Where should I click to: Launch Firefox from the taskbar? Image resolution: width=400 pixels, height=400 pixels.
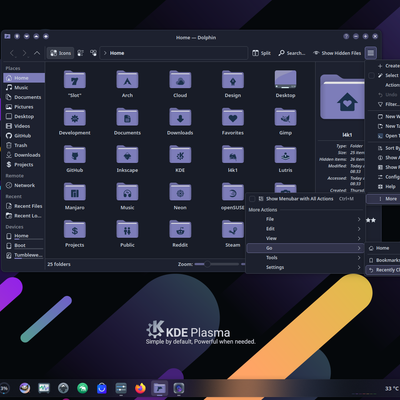tap(140, 388)
